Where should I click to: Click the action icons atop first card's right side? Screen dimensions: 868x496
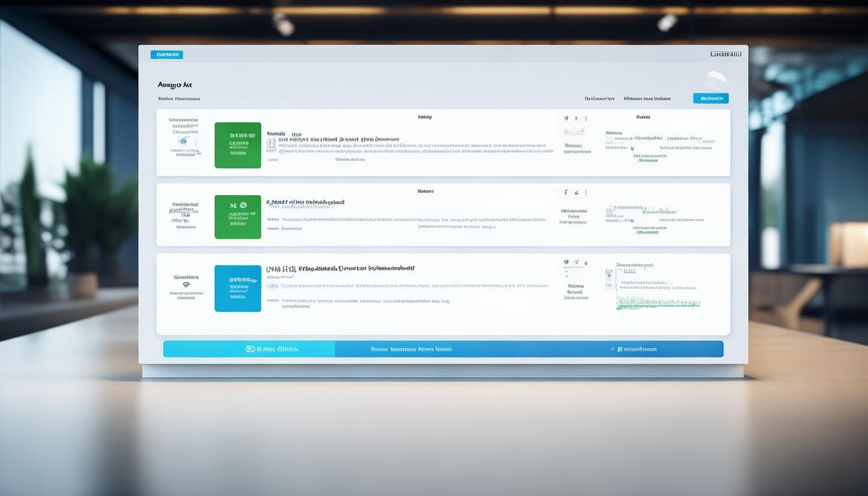pyautogui.click(x=575, y=119)
